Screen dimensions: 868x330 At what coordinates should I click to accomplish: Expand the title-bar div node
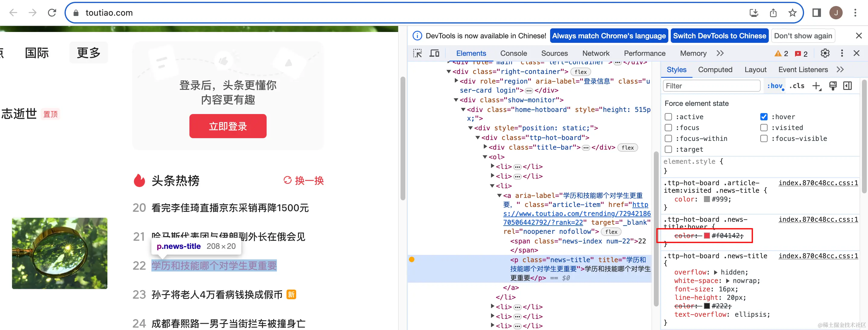(x=485, y=147)
